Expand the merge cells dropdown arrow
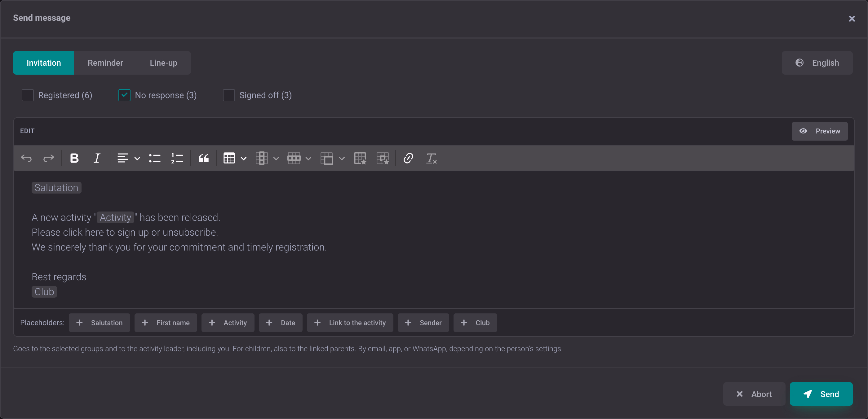 click(342, 159)
